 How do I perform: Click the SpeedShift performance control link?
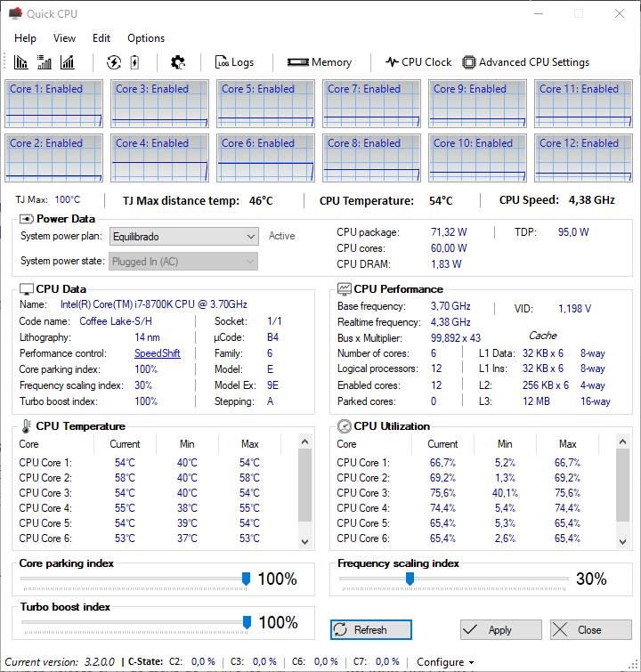(158, 353)
